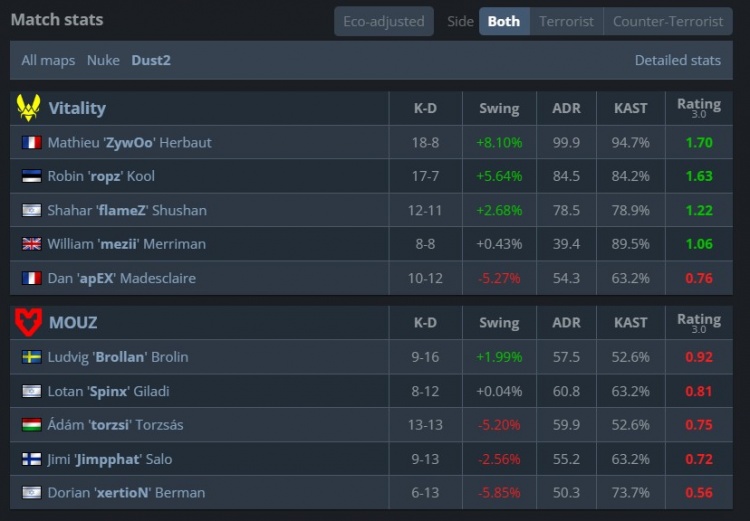Click the Estonian flag next to ropz

tap(31, 177)
